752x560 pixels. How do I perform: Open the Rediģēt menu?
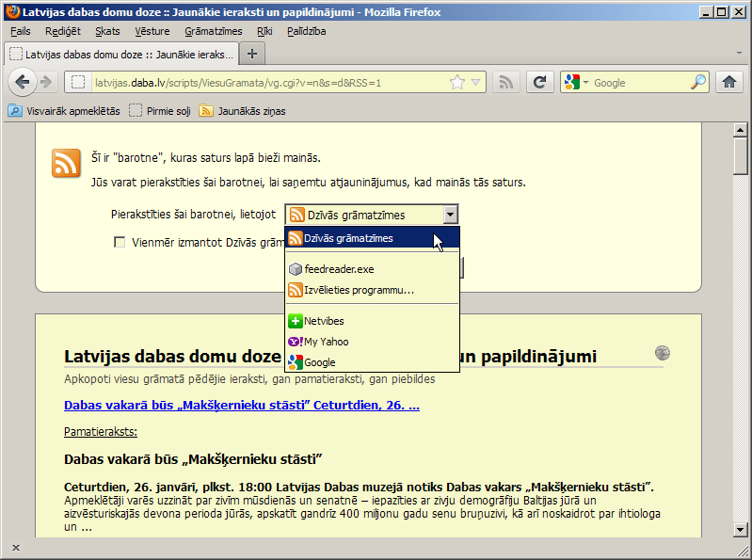coord(63,31)
